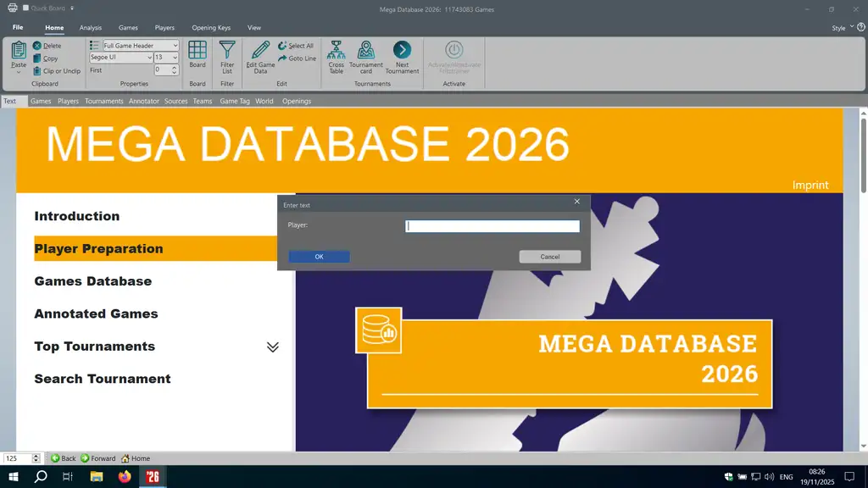Click the Board grid icon
This screenshot has width=868, height=488.
coord(198,51)
